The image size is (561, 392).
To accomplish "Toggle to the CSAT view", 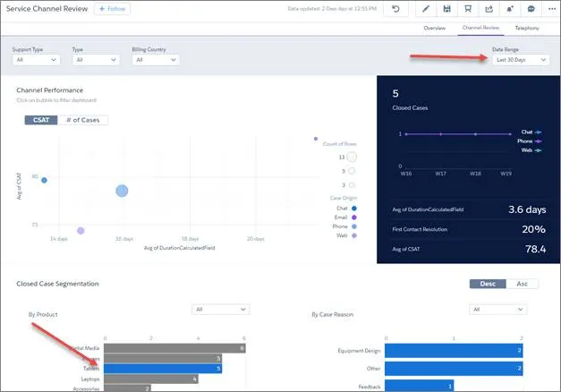I will (41, 120).
